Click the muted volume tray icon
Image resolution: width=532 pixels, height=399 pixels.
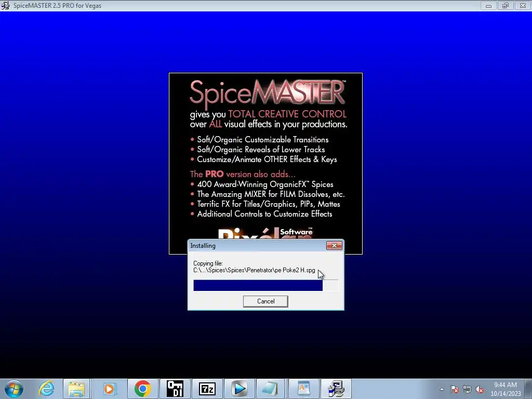click(x=480, y=390)
